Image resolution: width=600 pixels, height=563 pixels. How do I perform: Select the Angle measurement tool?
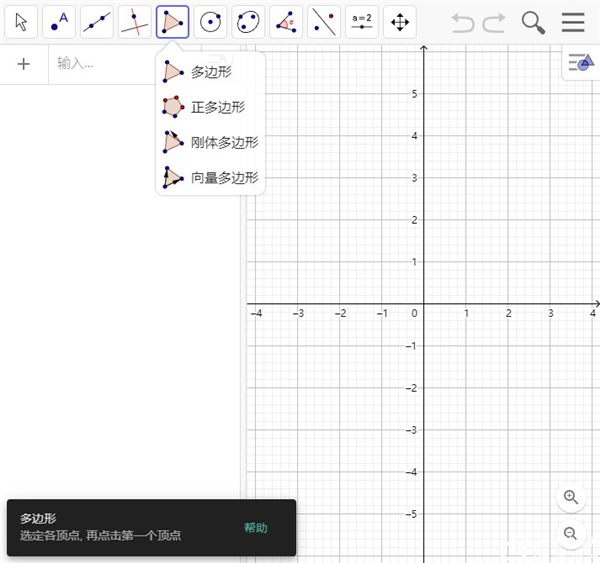tap(287, 22)
